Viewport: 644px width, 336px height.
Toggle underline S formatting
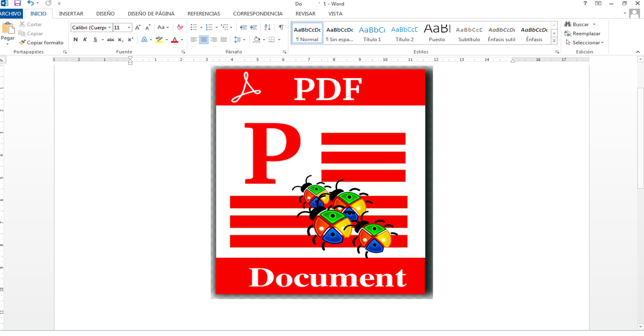pyautogui.click(x=96, y=40)
